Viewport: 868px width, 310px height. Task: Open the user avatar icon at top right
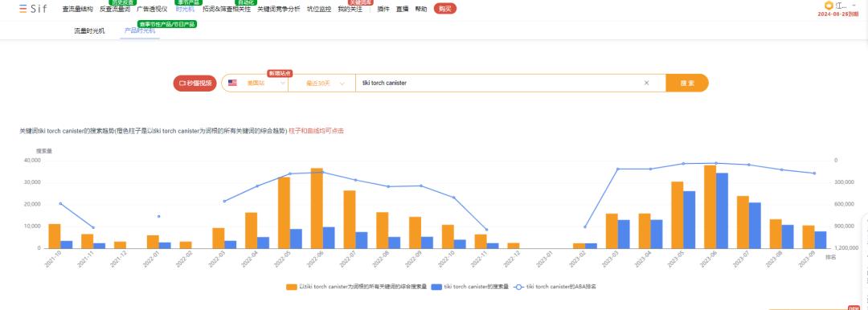click(x=829, y=5)
